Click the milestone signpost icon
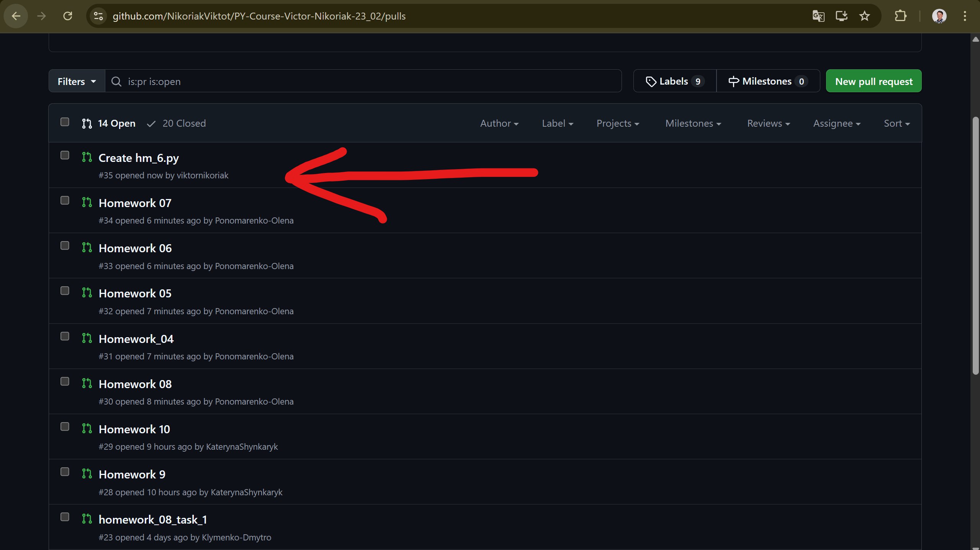Image resolution: width=980 pixels, height=550 pixels. coord(734,82)
